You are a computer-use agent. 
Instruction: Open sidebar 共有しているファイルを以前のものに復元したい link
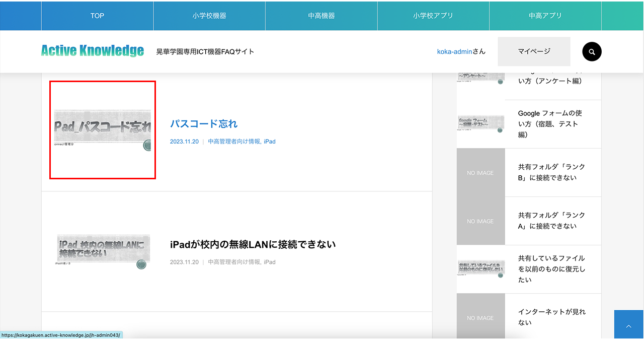pyautogui.click(x=551, y=269)
